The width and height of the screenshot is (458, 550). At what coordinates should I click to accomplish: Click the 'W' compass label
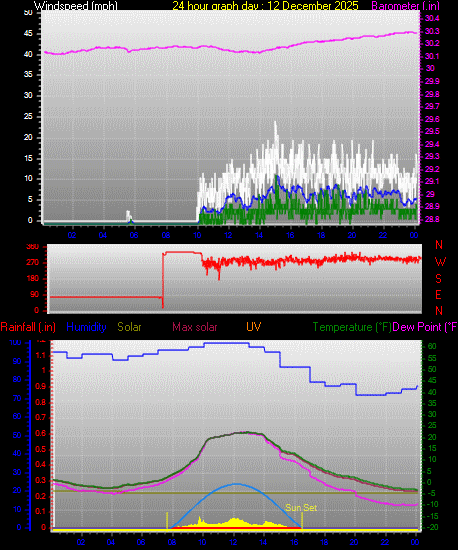440,262
